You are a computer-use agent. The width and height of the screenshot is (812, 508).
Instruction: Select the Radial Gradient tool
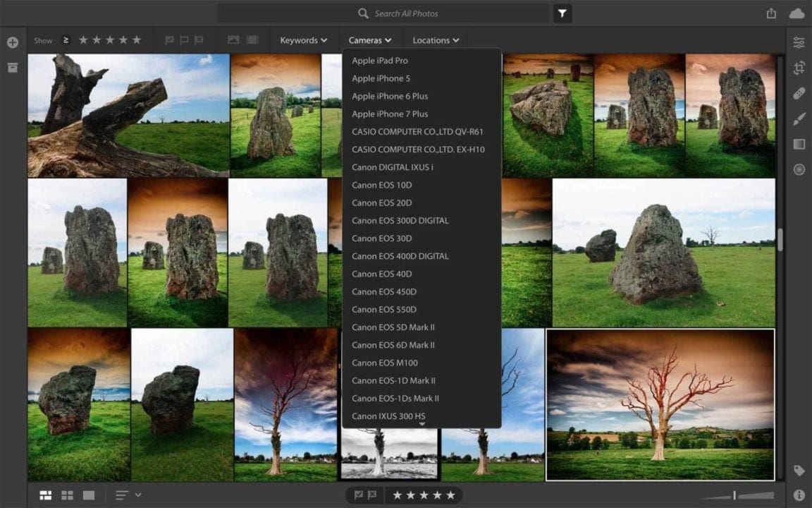[x=799, y=169]
